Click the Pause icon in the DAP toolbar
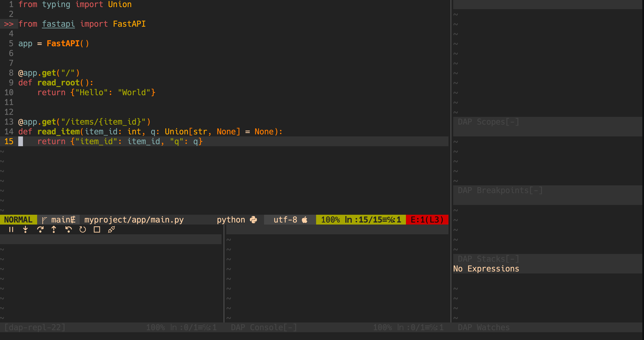The width and height of the screenshot is (644, 340). click(11, 229)
